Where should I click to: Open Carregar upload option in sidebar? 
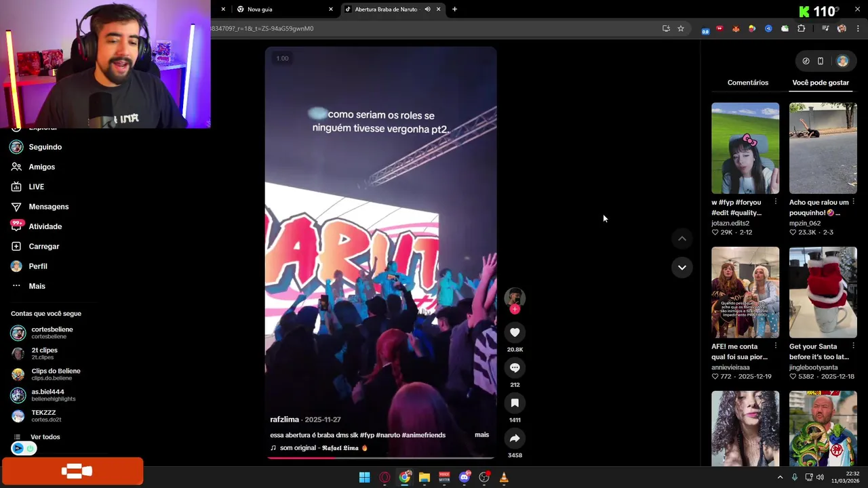click(x=43, y=246)
